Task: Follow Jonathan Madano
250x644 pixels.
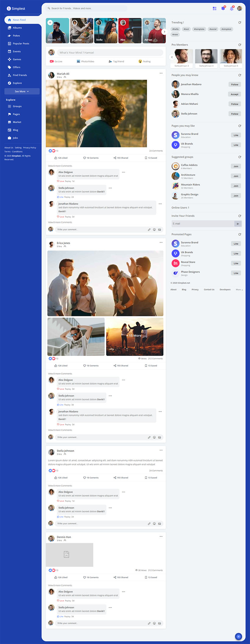Action: click(x=235, y=84)
